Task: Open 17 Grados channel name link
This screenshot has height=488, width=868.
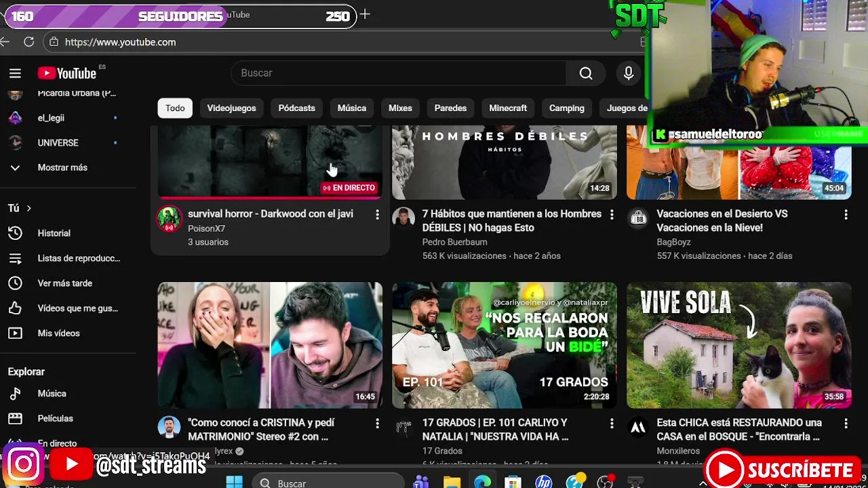Action: pyautogui.click(x=442, y=451)
